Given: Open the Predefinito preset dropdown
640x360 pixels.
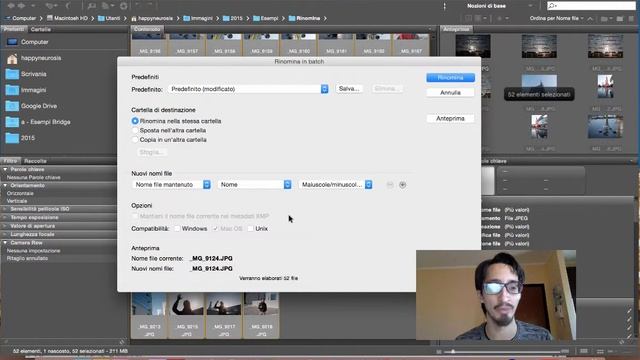Looking at the screenshot, I should 248,89.
